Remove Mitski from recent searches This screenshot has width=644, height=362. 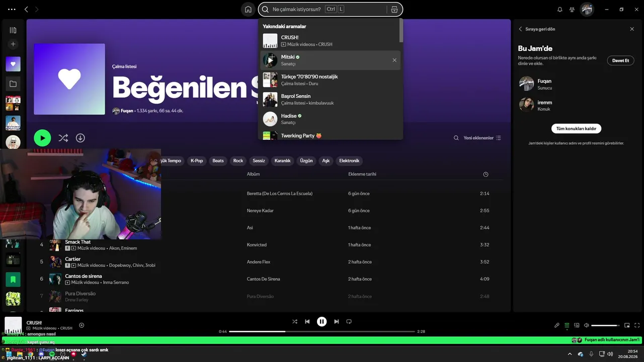pyautogui.click(x=394, y=60)
